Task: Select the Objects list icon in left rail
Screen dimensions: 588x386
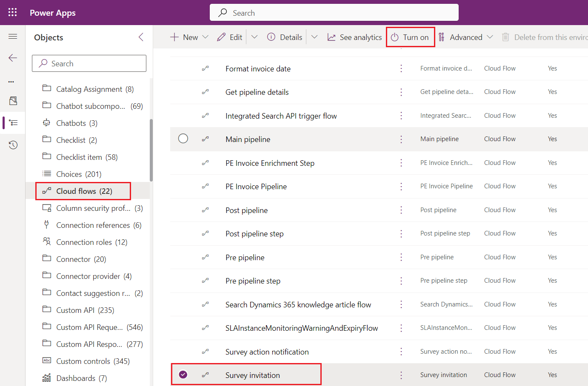Action: point(13,123)
